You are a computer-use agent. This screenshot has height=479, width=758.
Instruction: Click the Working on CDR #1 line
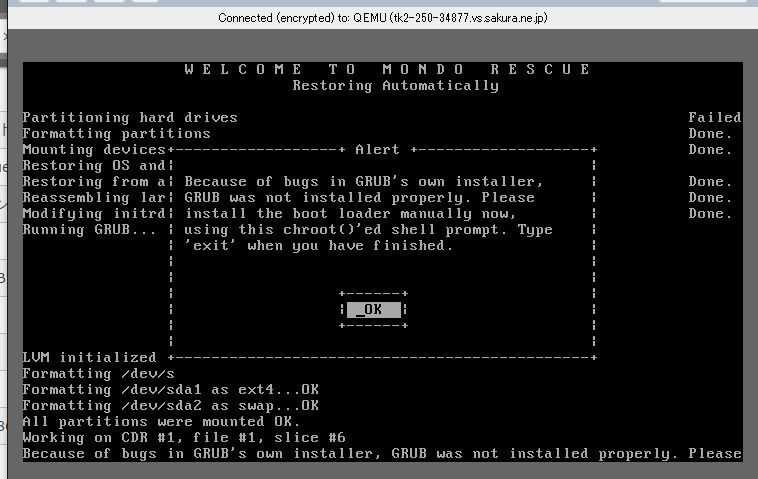tap(184, 438)
